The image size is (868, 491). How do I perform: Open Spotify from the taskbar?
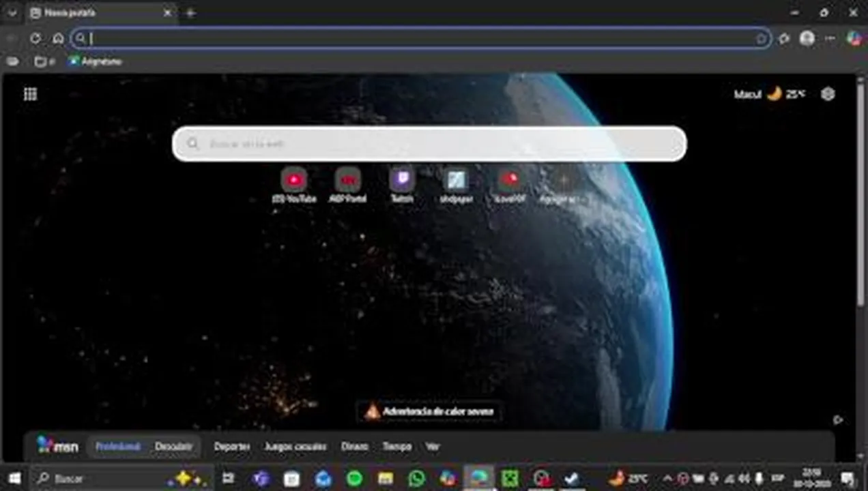point(354,479)
